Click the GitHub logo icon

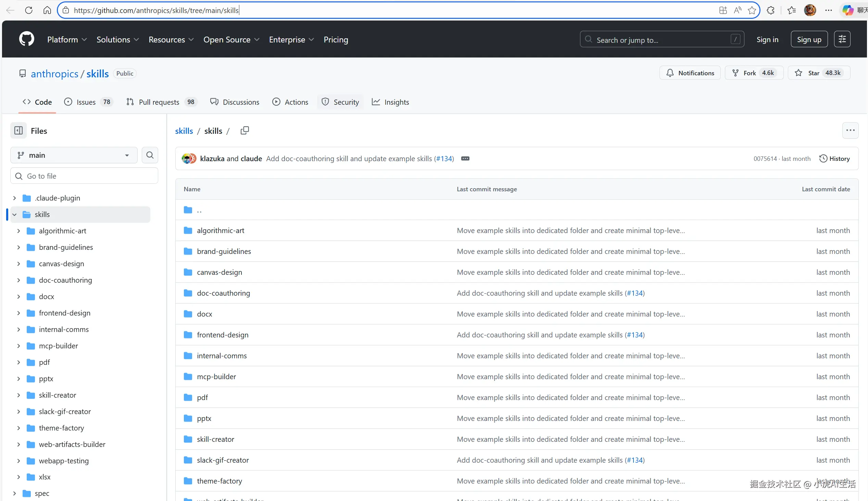tap(26, 39)
